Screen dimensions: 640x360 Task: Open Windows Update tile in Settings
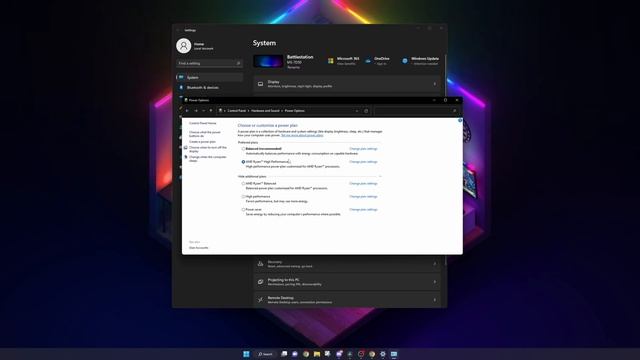[x=420, y=61]
